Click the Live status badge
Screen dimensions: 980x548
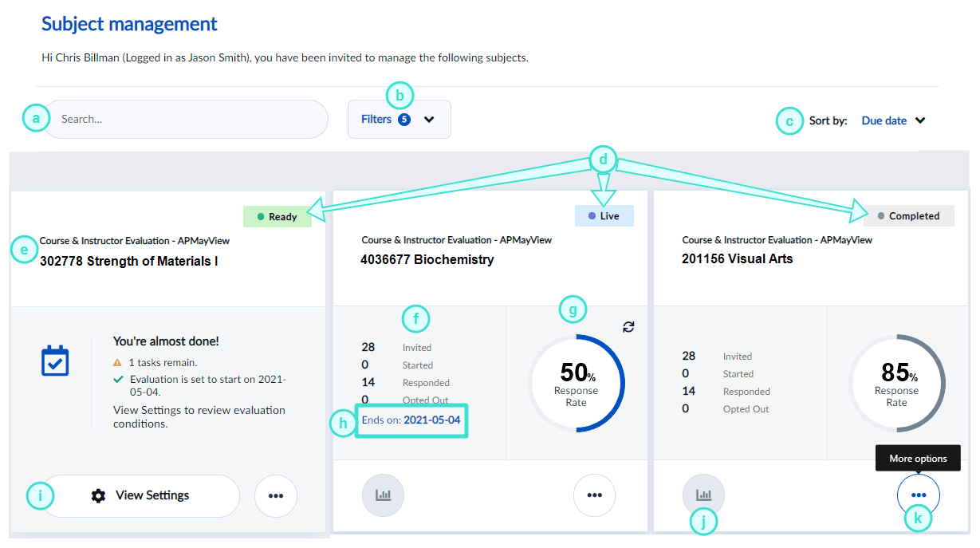pyautogui.click(x=604, y=215)
